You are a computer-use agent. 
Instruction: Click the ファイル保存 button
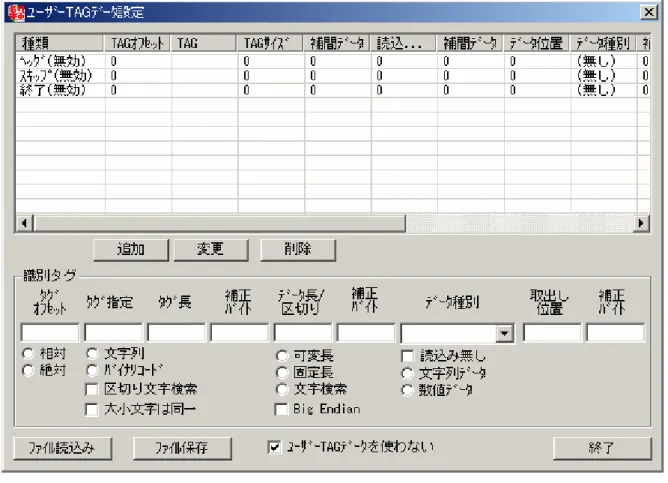click(182, 448)
